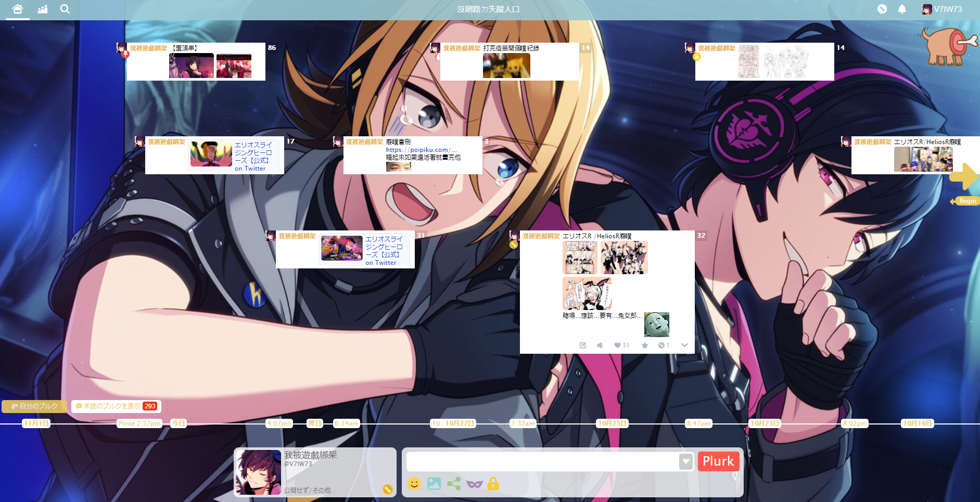Open the image upload icon
The image size is (980, 502).
click(x=434, y=484)
